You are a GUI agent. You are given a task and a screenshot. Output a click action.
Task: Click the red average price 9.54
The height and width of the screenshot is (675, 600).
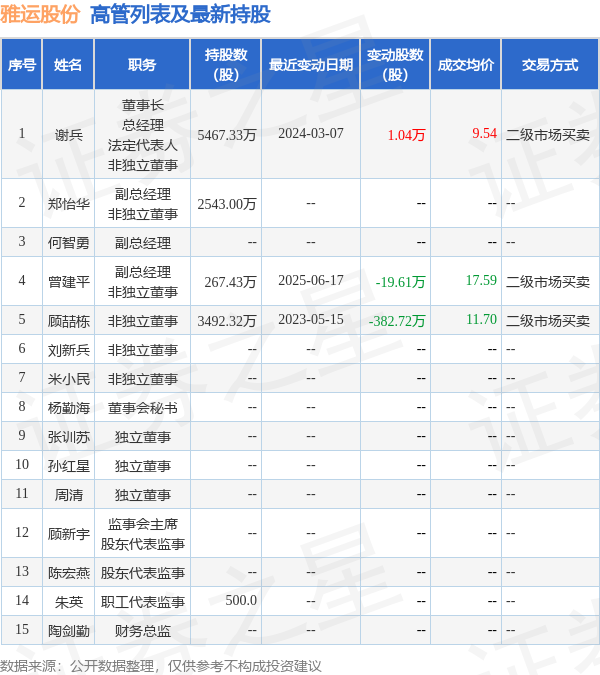coord(484,133)
